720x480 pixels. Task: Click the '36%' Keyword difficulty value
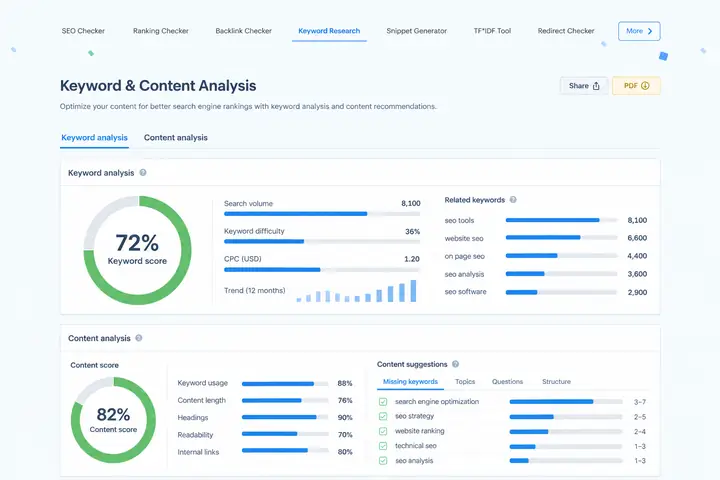coord(412,232)
